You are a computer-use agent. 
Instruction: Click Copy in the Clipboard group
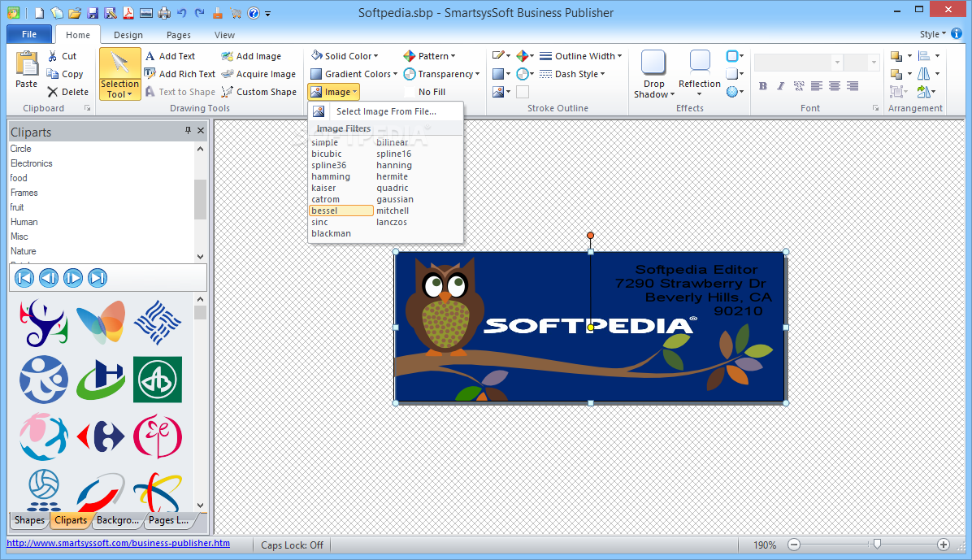pyautogui.click(x=65, y=74)
